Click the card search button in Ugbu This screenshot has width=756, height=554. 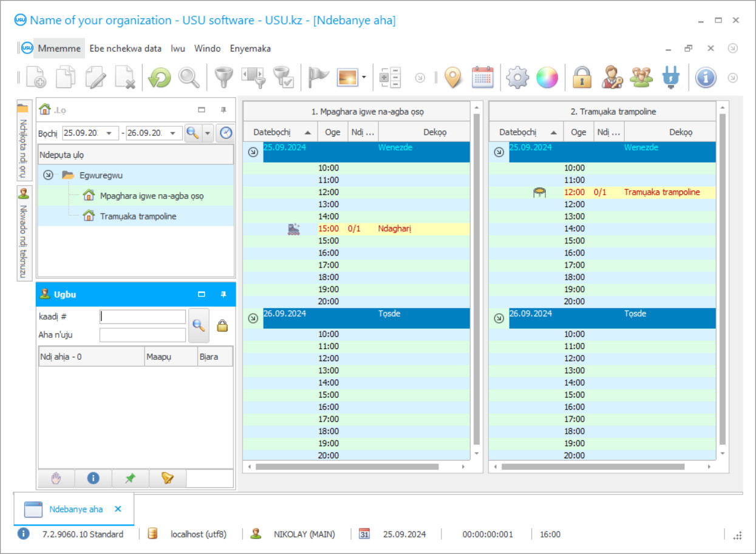point(199,325)
